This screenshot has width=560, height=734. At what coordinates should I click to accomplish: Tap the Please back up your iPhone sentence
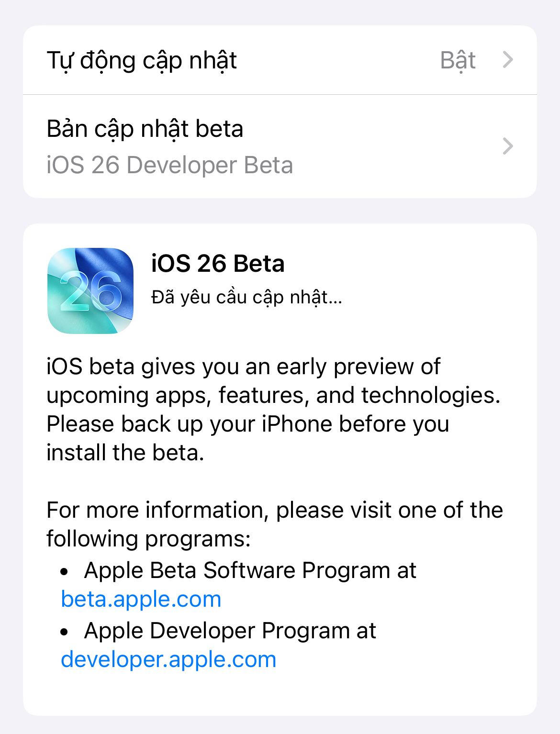(248, 424)
